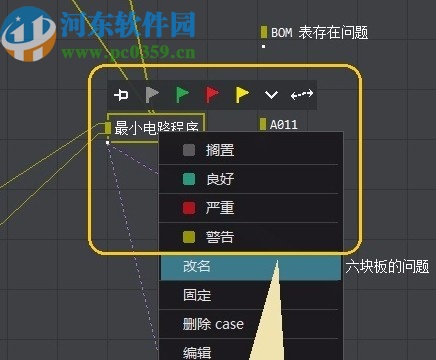This screenshot has width=436, height=360.
Task: Select 删除 case menu entry
Action: [x=251, y=324]
